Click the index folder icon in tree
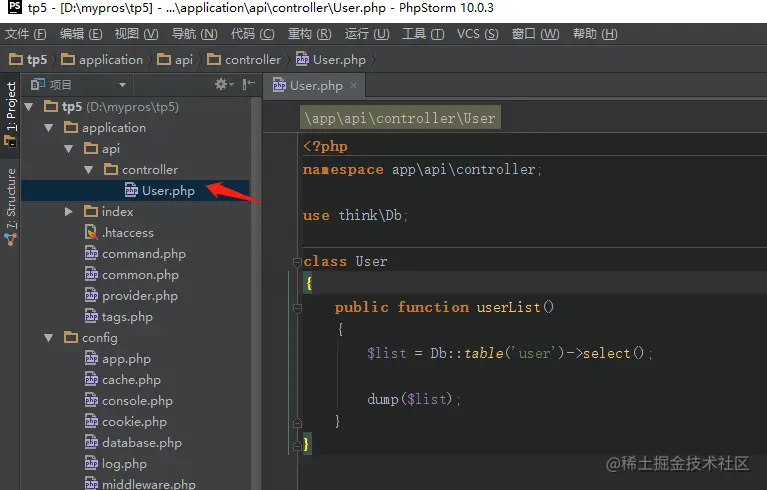Image resolution: width=767 pixels, height=490 pixels. 91,212
